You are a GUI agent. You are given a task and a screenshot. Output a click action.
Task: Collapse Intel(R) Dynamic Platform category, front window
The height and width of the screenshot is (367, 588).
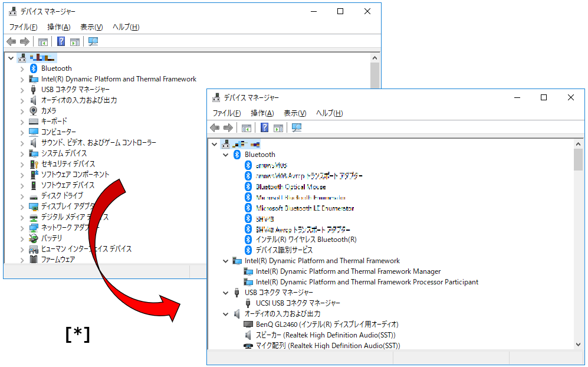(226, 261)
